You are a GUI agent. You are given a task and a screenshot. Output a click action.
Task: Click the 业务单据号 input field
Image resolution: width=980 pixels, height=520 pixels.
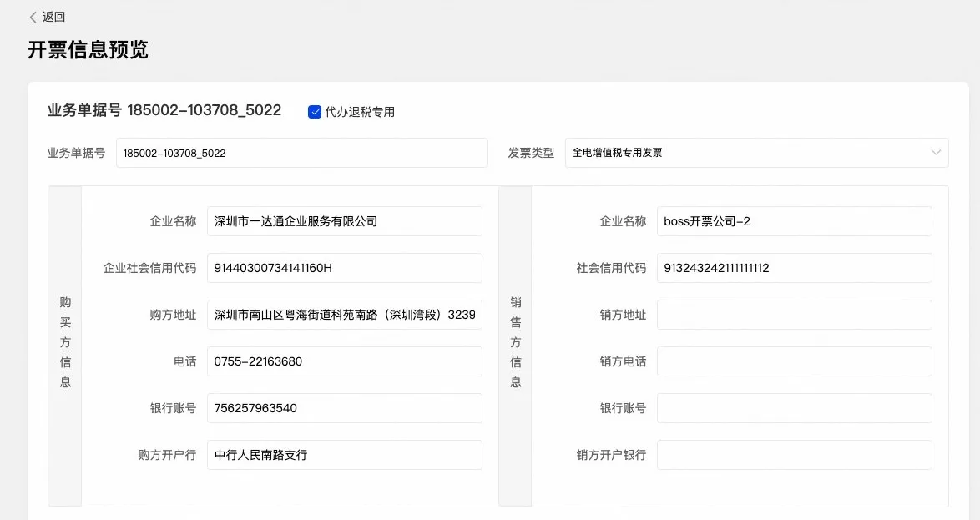point(301,153)
